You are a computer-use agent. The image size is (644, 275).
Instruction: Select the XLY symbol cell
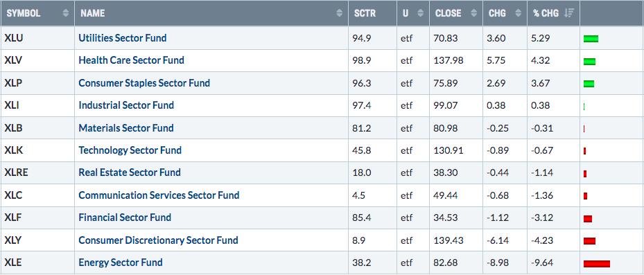tap(38, 240)
